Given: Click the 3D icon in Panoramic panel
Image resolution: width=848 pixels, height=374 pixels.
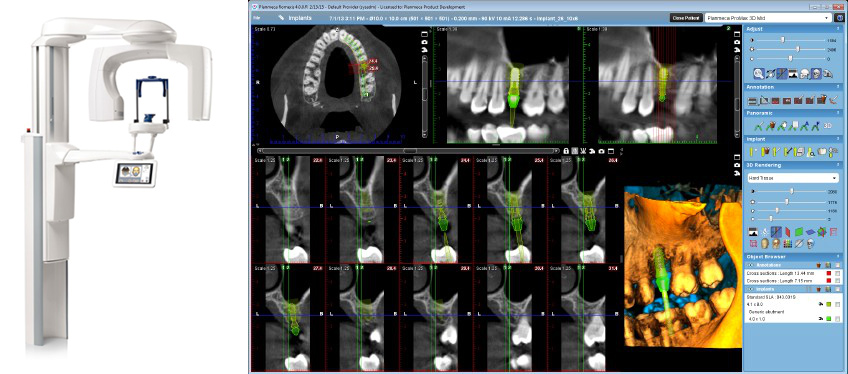Looking at the screenshot, I should coord(827,125).
